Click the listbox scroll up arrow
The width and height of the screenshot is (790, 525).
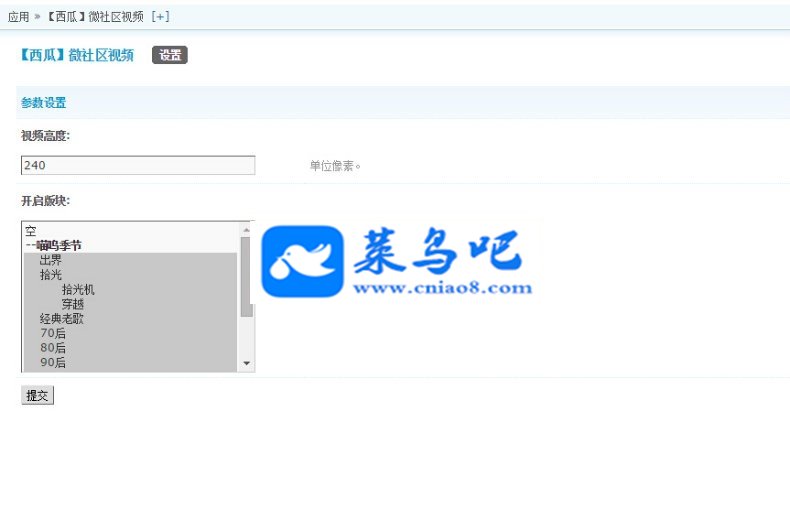(246, 230)
